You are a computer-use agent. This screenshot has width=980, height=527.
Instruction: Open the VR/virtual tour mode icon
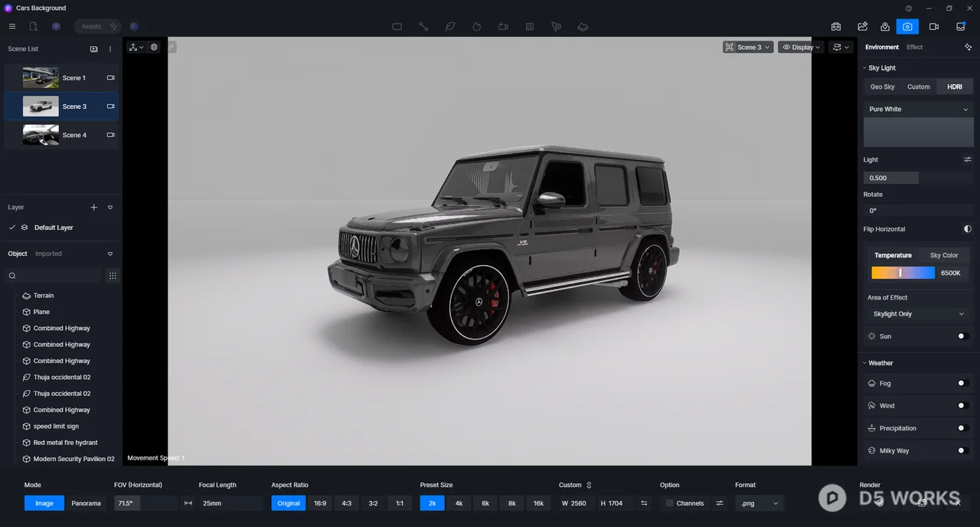[x=836, y=27]
